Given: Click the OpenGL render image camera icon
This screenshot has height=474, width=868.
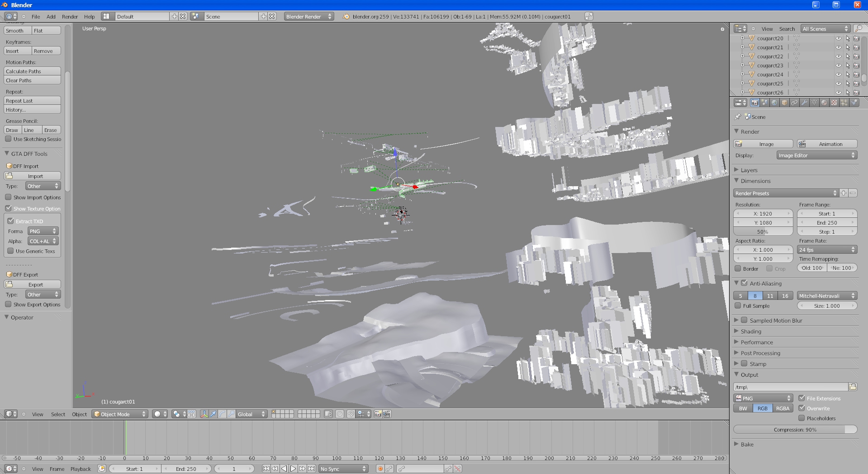Looking at the screenshot, I should click(x=378, y=414).
